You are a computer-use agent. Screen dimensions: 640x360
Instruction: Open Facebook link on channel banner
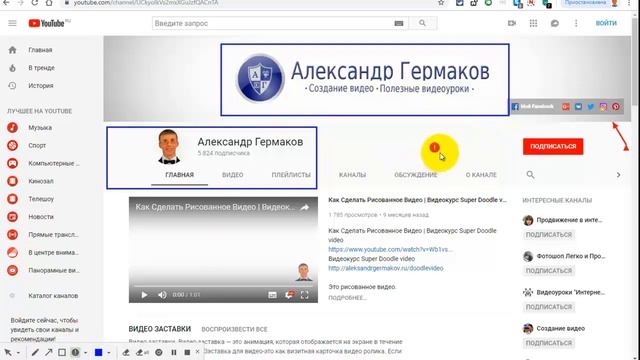(533, 107)
